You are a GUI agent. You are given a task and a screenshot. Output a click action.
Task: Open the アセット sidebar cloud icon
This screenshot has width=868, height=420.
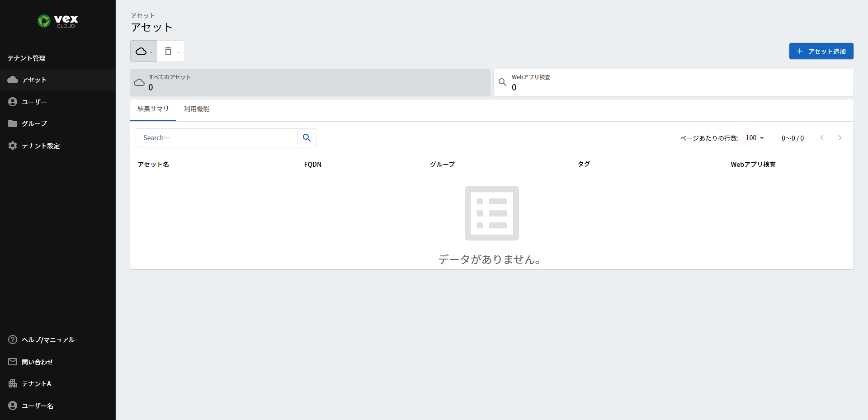pos(13,80)
